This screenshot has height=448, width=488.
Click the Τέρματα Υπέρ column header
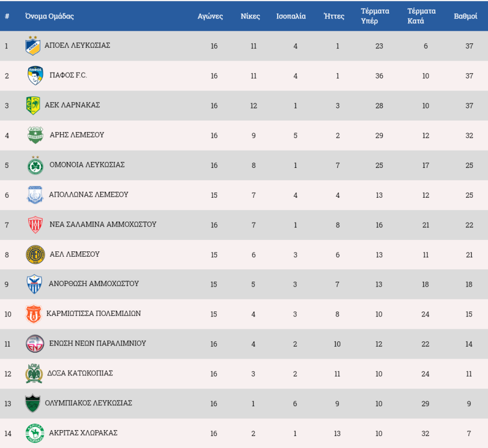(x=375, y=16)
